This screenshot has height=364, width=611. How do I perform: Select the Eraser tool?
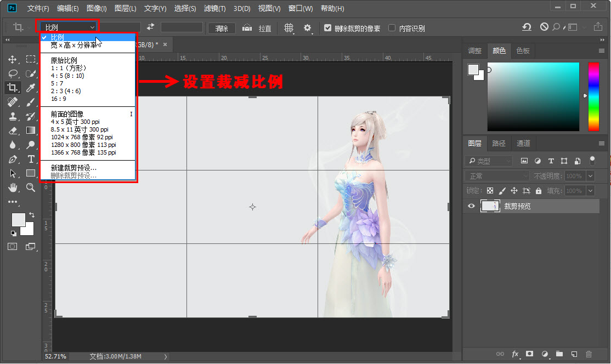click(13, 131)
